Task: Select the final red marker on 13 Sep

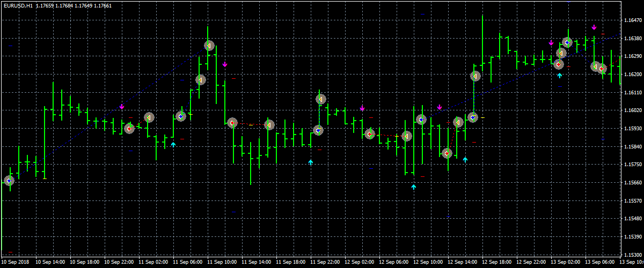Action: click(602, 69)
